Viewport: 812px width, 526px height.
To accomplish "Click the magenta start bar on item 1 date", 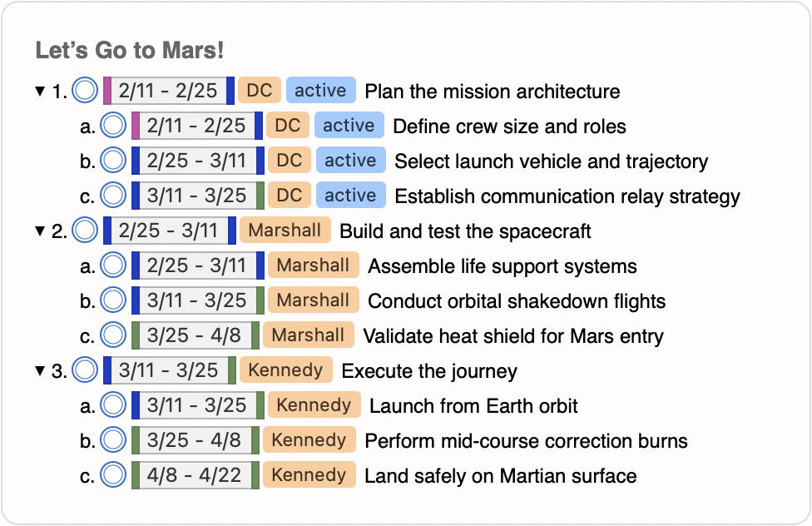I will (x=107, y=91).
